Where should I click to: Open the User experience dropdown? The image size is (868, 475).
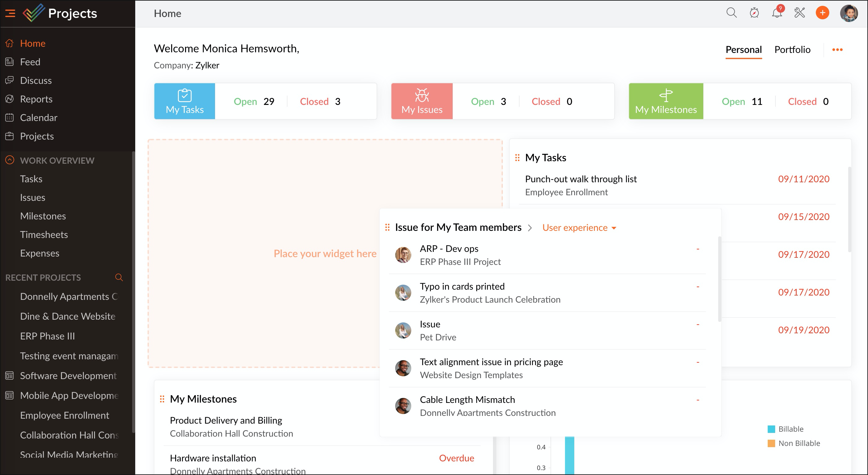coord(579,228)
